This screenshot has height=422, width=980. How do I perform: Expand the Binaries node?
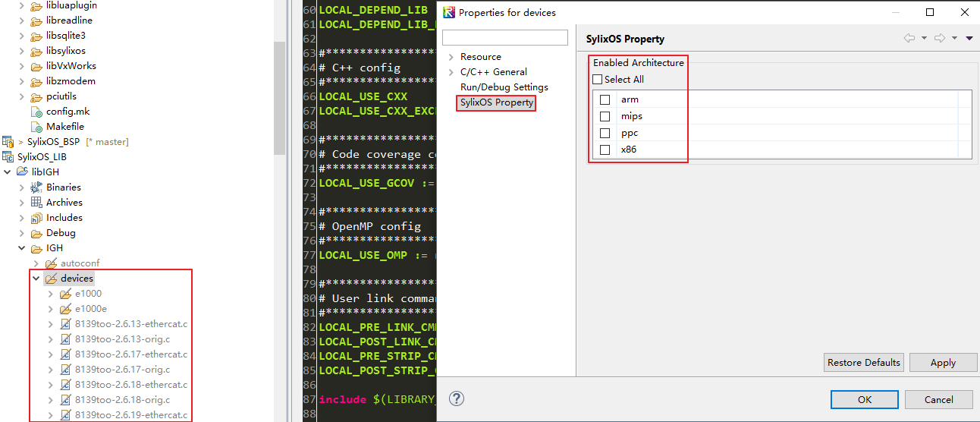pos(21,187)
